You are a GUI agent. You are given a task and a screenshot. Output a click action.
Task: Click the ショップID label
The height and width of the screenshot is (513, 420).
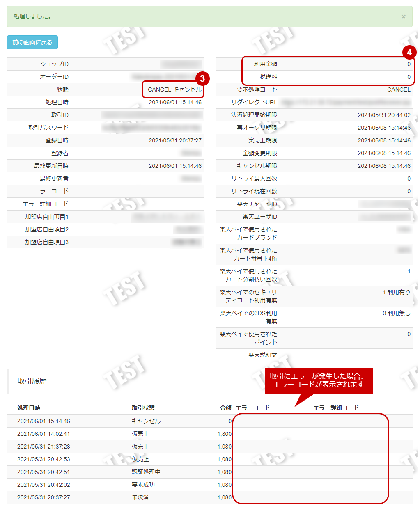54,64
